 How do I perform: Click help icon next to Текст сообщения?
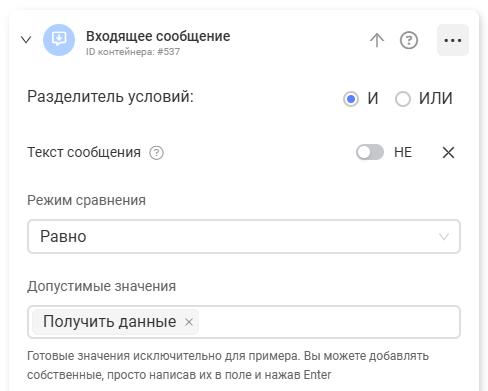(x=156, y=153)
